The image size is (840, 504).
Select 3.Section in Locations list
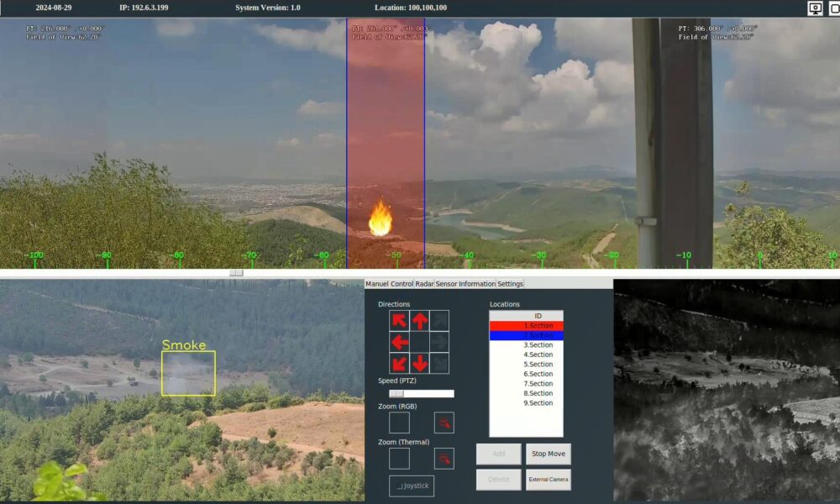pyautogui.click(x=527, y=345)
